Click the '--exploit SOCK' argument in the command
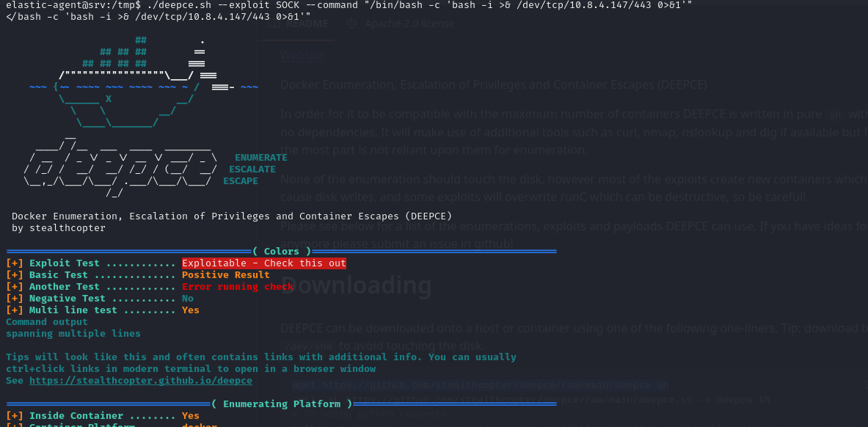This screenshot has width=868, height=427. click(x=258, y=5)
